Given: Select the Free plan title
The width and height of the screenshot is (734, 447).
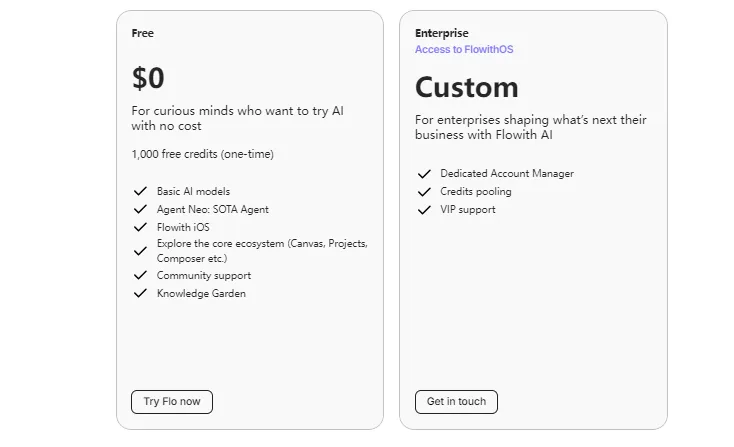Looking at the screenshot, I should tap(142, 33).
